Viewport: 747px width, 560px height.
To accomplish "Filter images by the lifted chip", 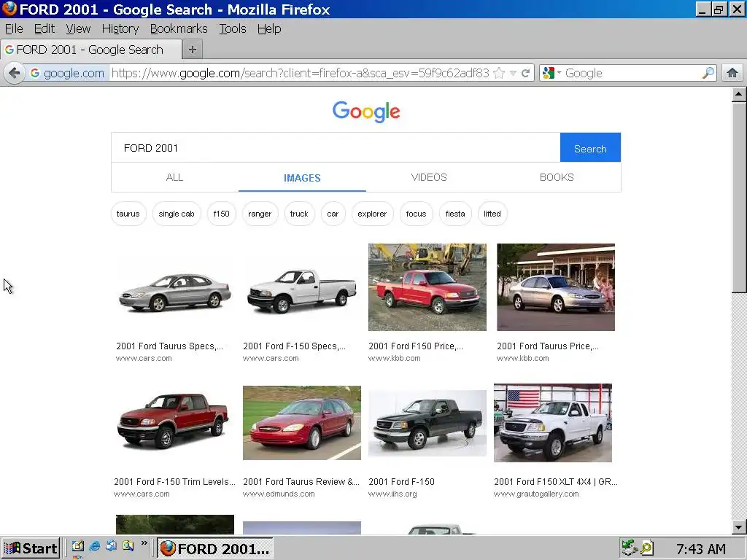I will (x=492, y=214).
